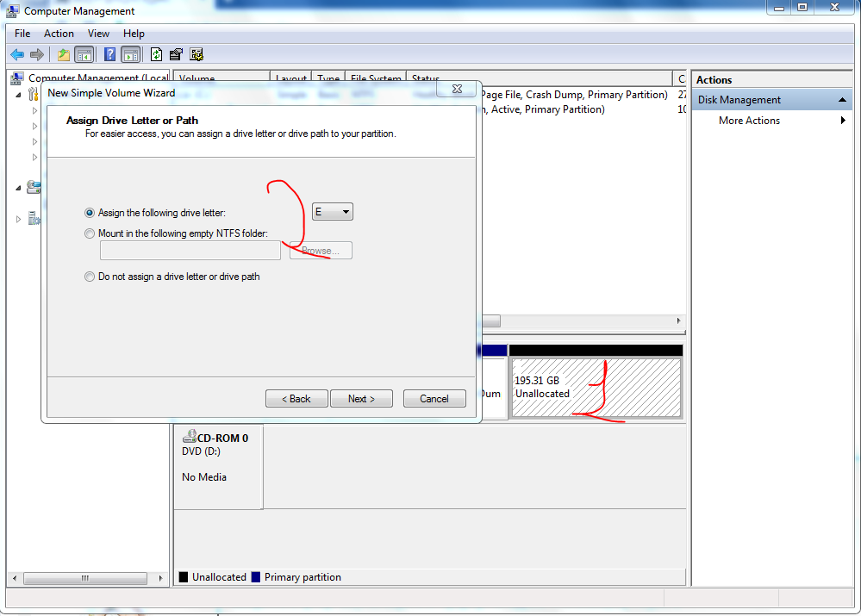This screenshot has width=861, height=616.
Task: Click the disk settings icon in toolbar
Action: [x=197, y=54]
